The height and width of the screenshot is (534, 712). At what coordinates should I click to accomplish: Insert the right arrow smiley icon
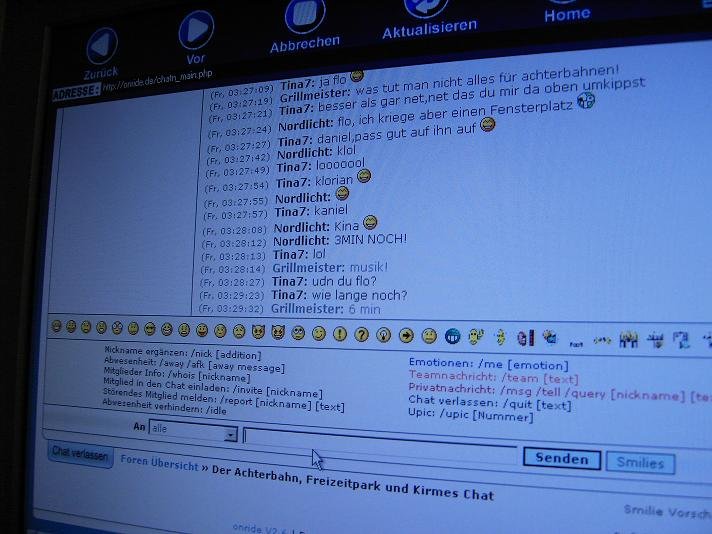pyautogui.click(x=406, y=335)
